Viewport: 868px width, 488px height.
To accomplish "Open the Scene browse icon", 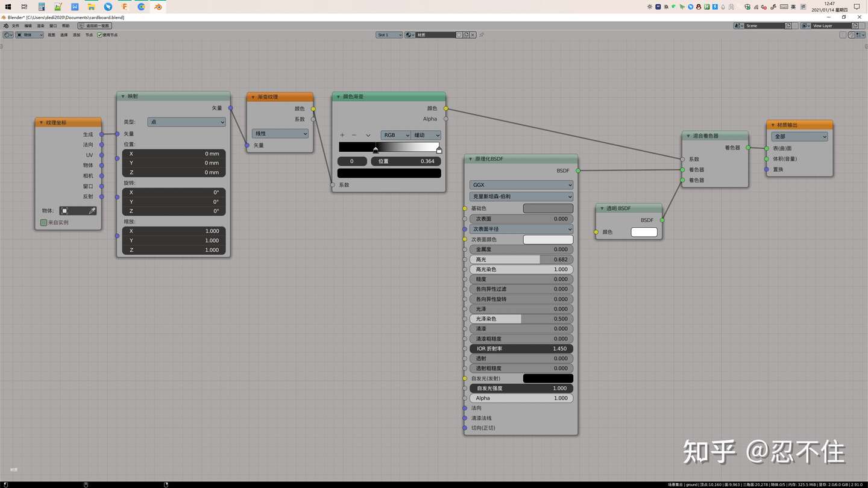I will click(x=738, y=26).
